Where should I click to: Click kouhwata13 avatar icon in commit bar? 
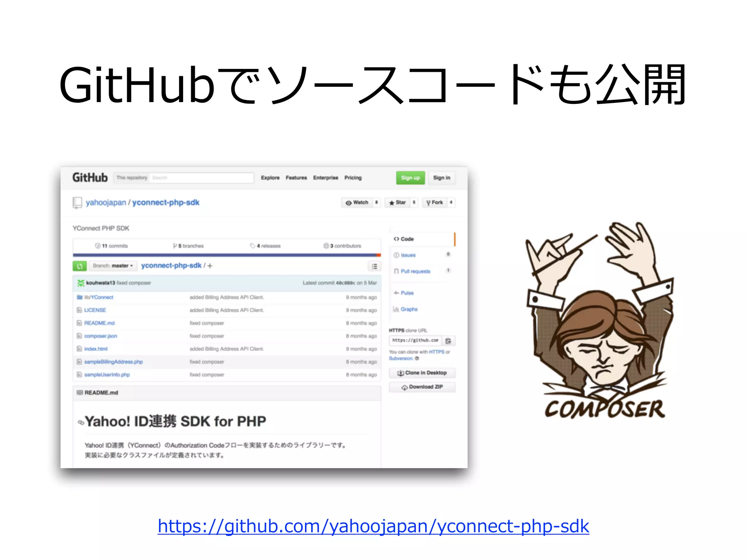coord(81,283)
